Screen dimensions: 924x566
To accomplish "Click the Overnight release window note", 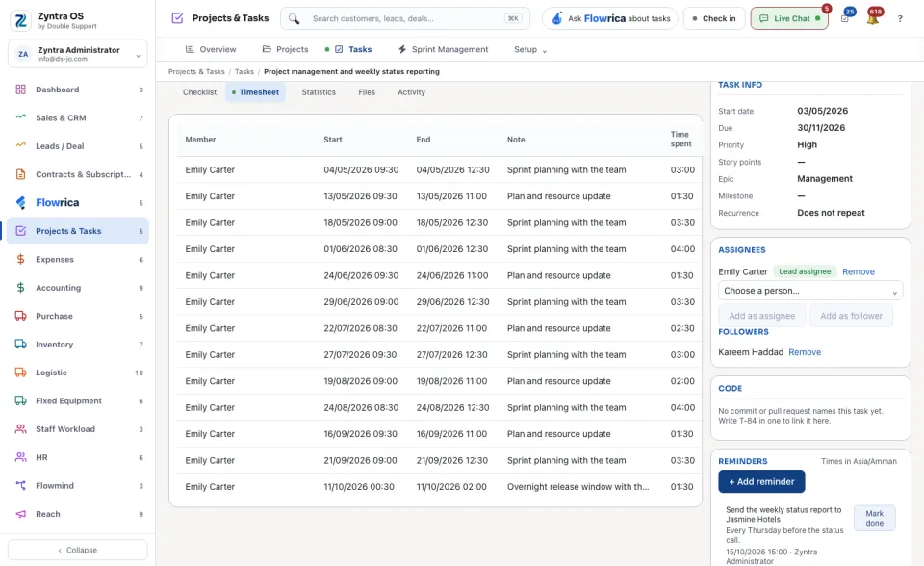I will coord(577,487).
